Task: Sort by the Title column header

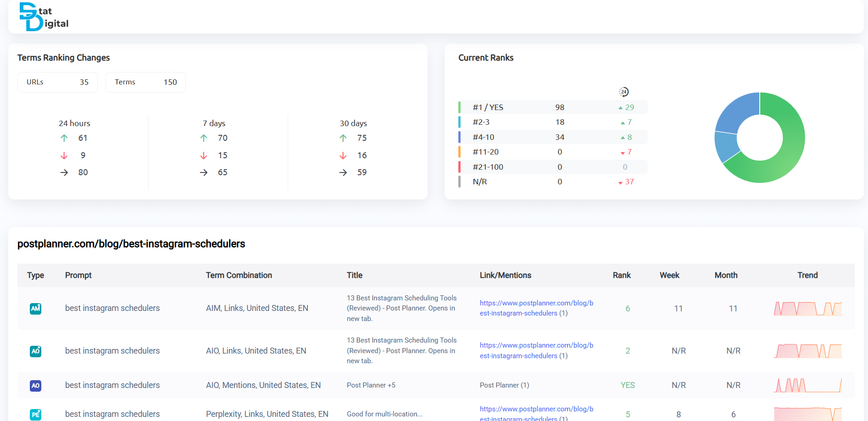Action: click(x=355, y=275)
